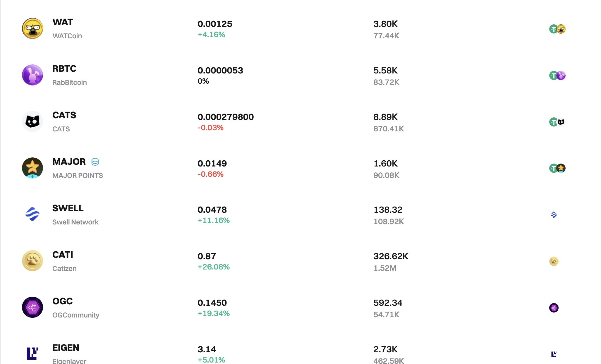Click the SWELL blue wave logo
Screen dimensions: 601x364
coord(32,214)
